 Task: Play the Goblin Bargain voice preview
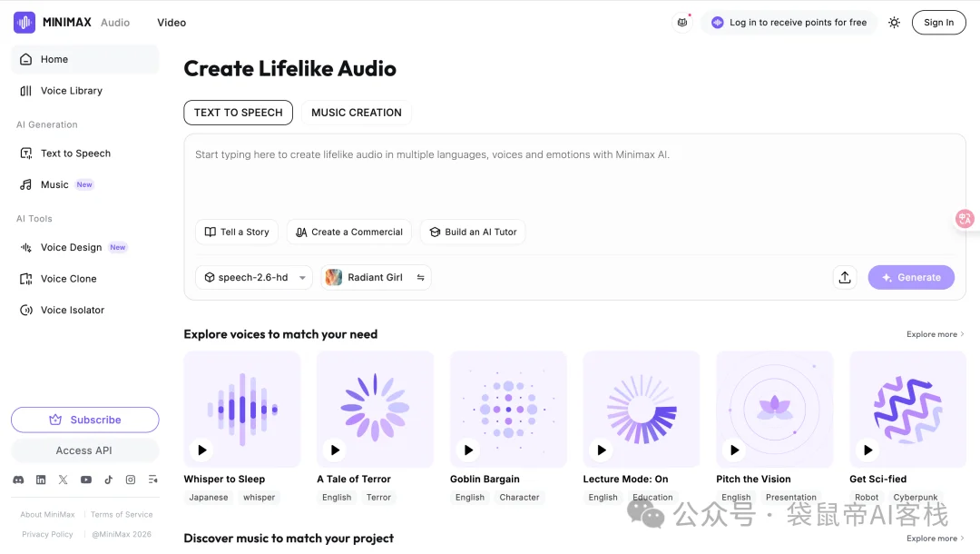(x=468, y=450)
